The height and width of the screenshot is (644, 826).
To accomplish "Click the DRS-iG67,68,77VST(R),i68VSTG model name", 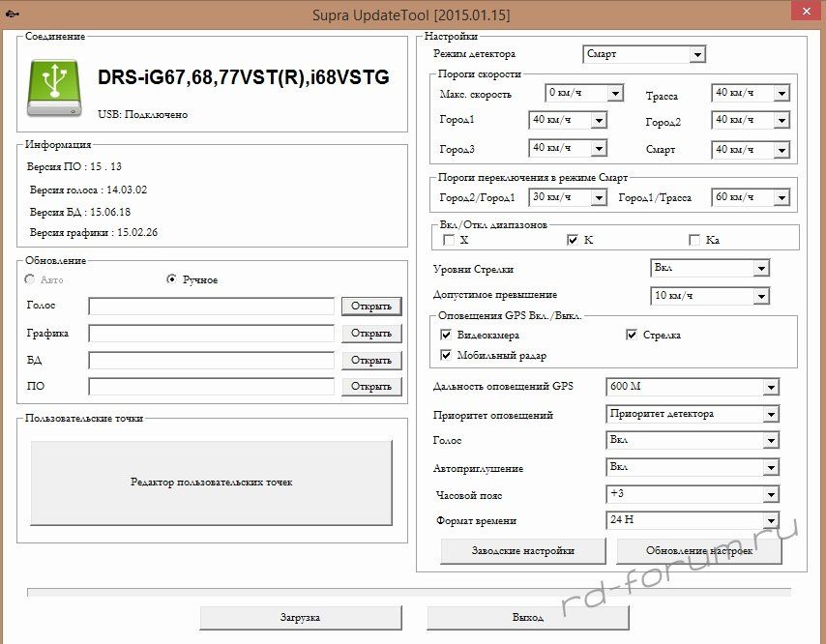I will pyautogui.click(x=244, y=77).
